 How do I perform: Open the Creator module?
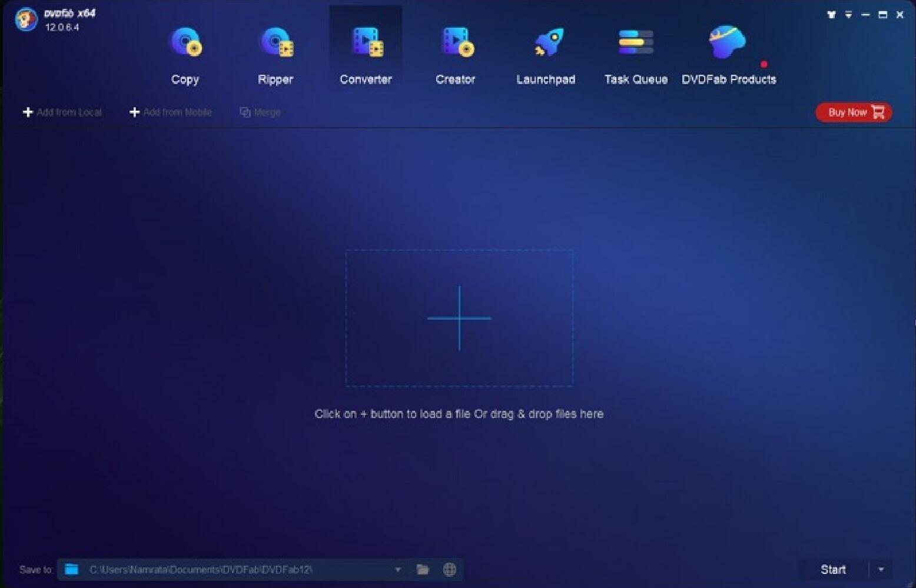(456, 55)
